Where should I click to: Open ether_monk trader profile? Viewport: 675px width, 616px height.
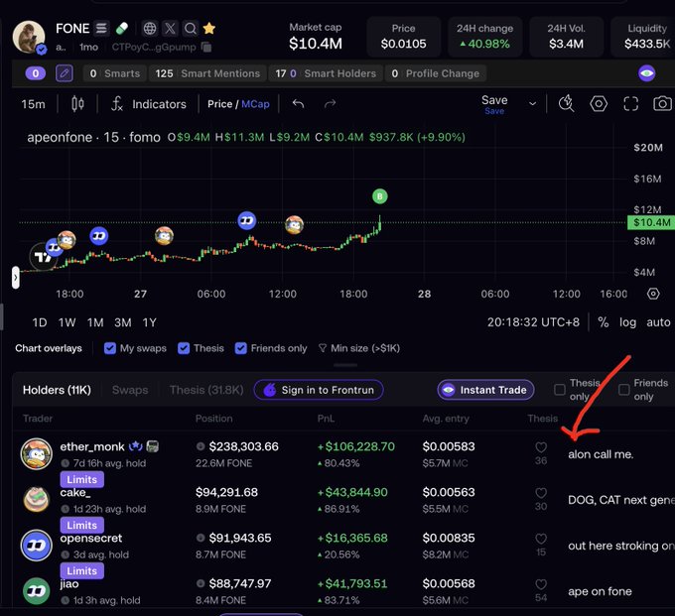pyautogui.click(x=92, y=447)
